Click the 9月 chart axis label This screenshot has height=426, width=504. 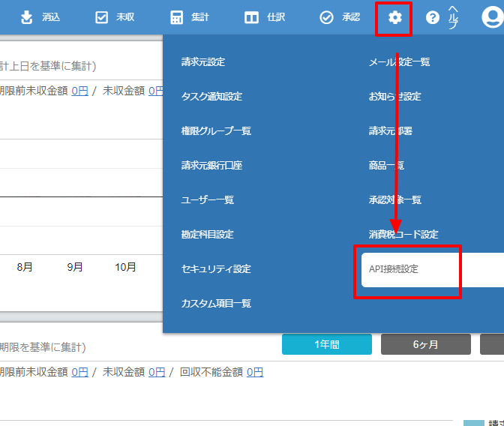click(75, 267)
